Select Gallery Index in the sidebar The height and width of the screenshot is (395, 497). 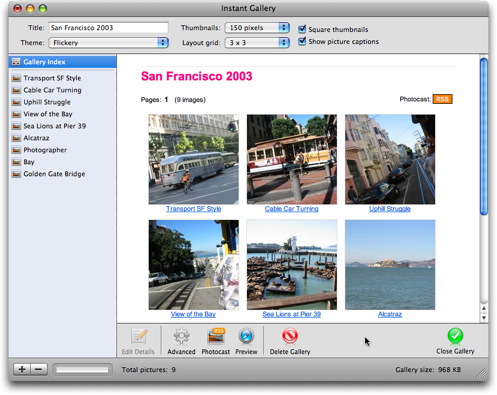[x=63, y=62]
